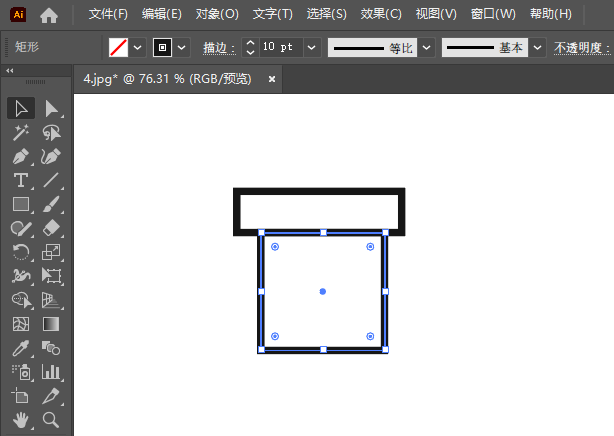
Task: Select the Pen tool
Action: pyautogui.click(x=21, y=157)
